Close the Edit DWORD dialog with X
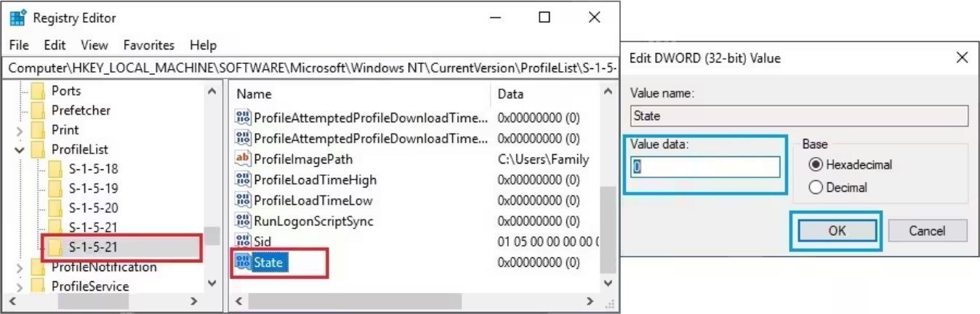The height and width of the screenshot is (314, 980). pos(962,57)
